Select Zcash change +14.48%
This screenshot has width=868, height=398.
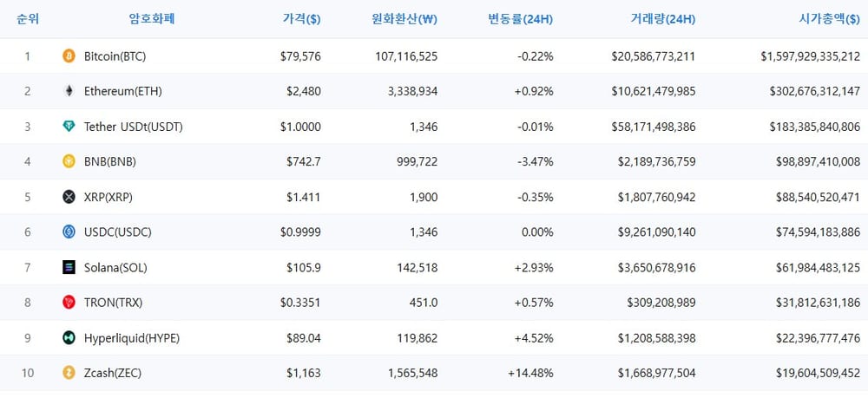coord(530,374)
